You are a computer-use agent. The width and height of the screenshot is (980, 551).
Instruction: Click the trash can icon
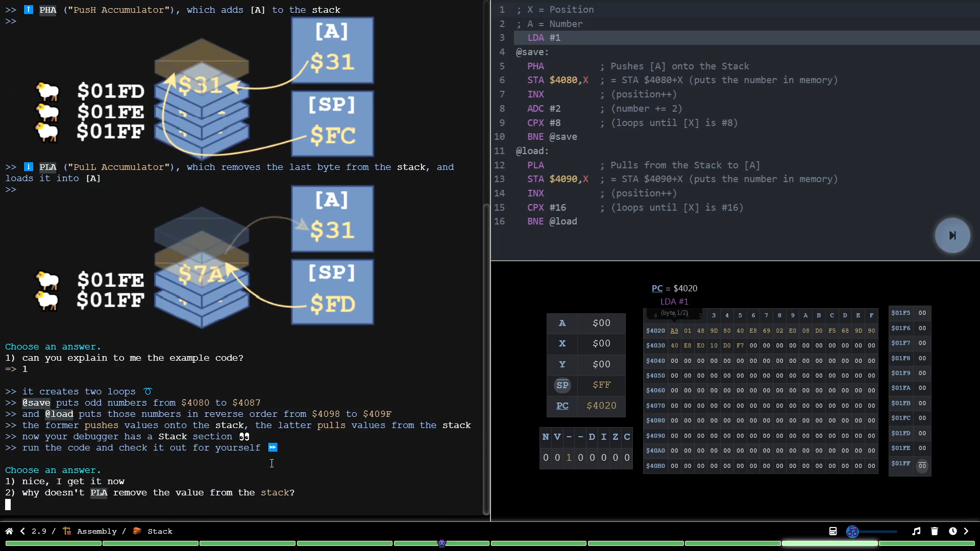point(934,531)
